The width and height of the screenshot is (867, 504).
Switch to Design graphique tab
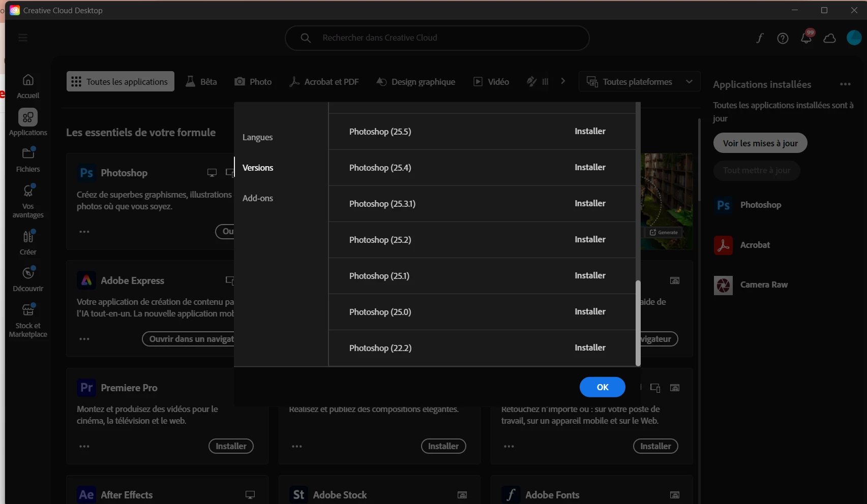point(416,81)
